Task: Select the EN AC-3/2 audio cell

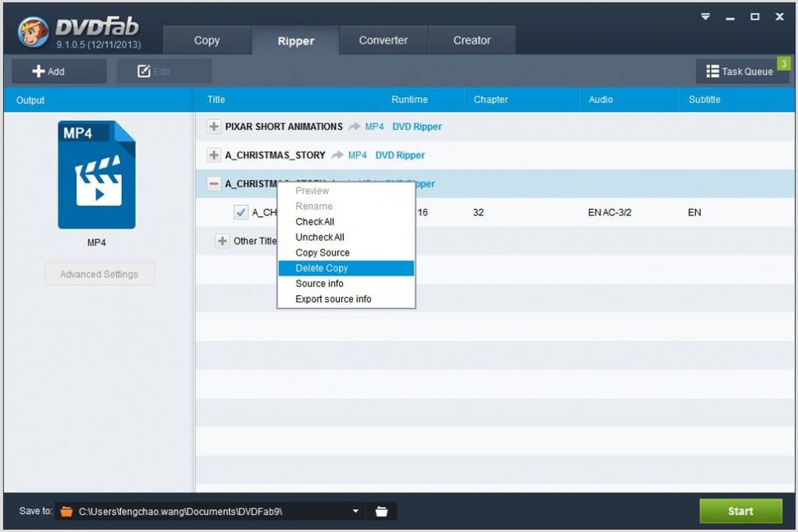Action: point(610,212)
